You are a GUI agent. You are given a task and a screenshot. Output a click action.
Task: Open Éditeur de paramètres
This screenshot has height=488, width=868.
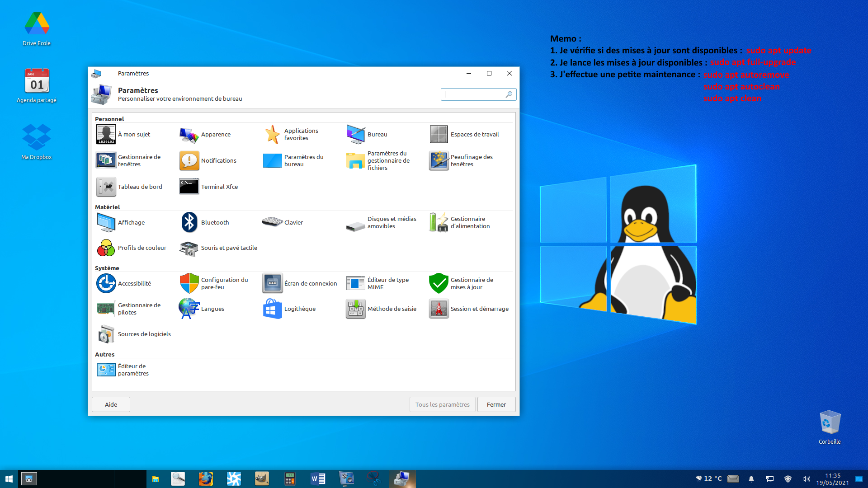click(x=123, y=370)
